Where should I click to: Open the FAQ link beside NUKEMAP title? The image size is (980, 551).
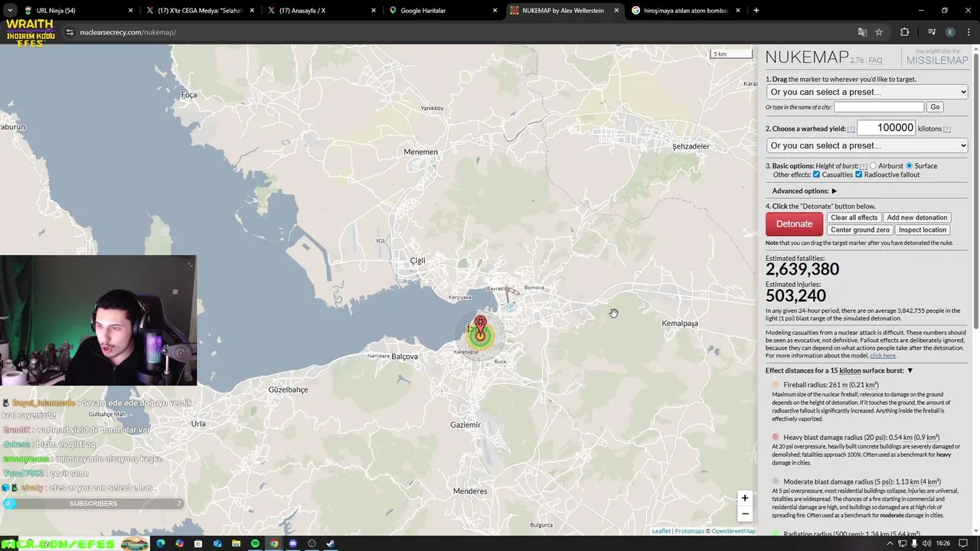[x=875, y=61]
